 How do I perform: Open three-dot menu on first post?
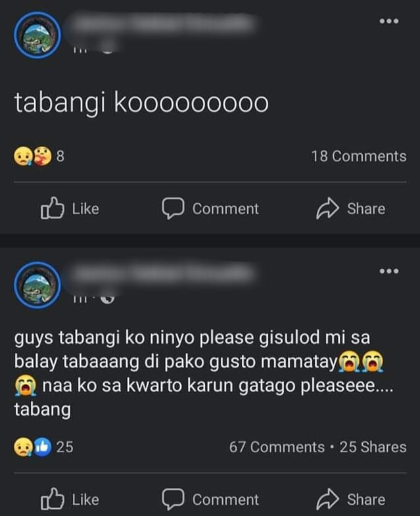coord(388,21)
